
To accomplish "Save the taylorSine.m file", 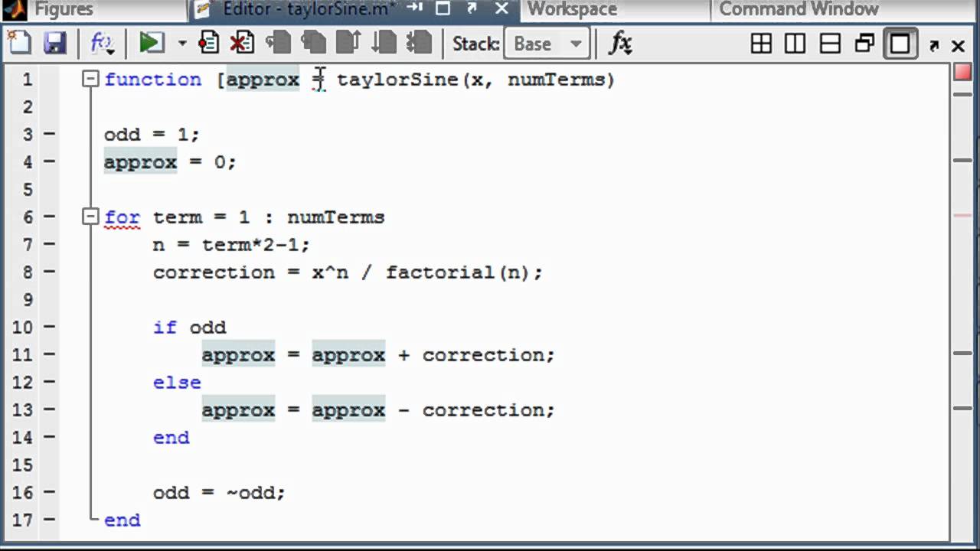I will coord(55,43).
